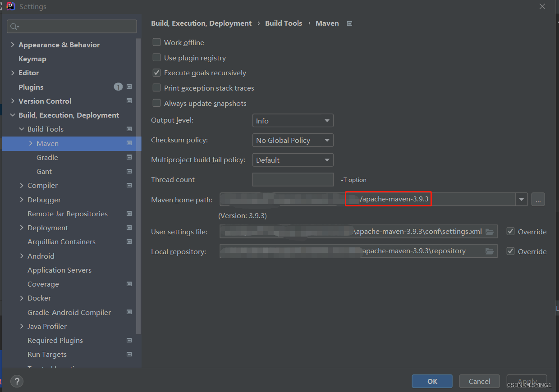Click the project-level icon next to Arquillian Containers
This screenshot has height=392, width=559.
(x=129, y=242)
